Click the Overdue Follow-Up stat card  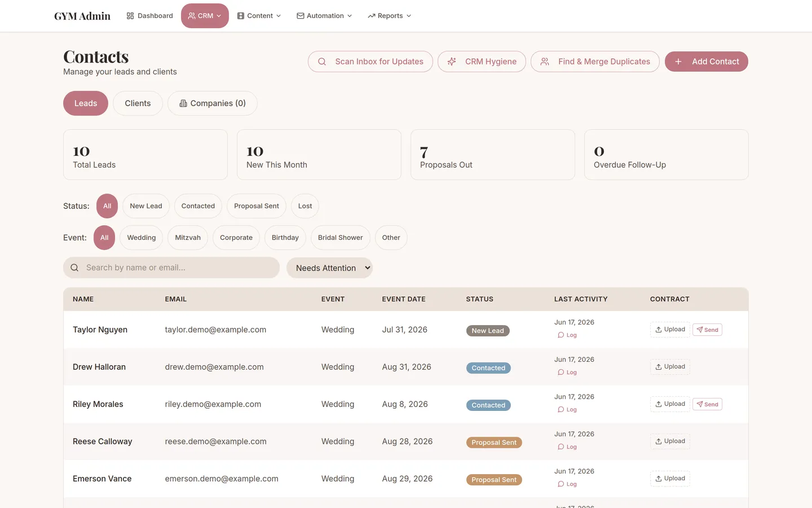coord(667,155)
